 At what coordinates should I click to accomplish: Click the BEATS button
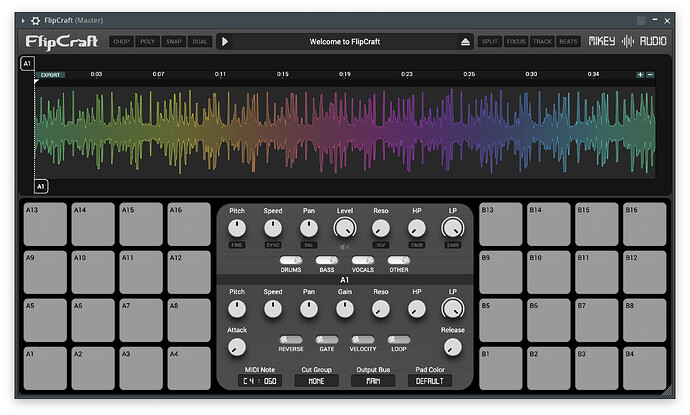pyautogui.click(x=568, y=41)
